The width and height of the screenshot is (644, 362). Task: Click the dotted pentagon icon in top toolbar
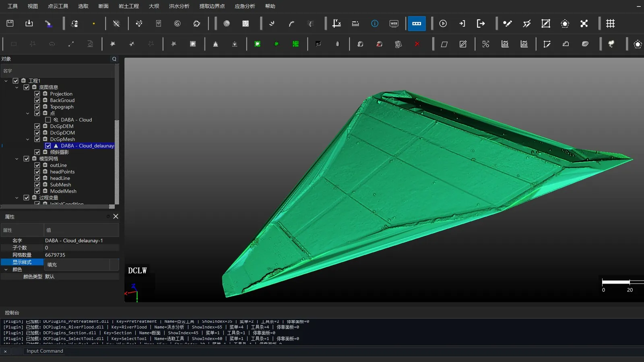[x=565, y=23]
